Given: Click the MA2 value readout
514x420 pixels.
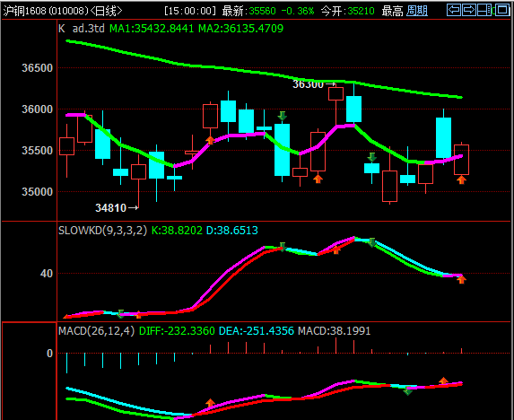Looking at the screenshot, I should (x=241, y=28).
